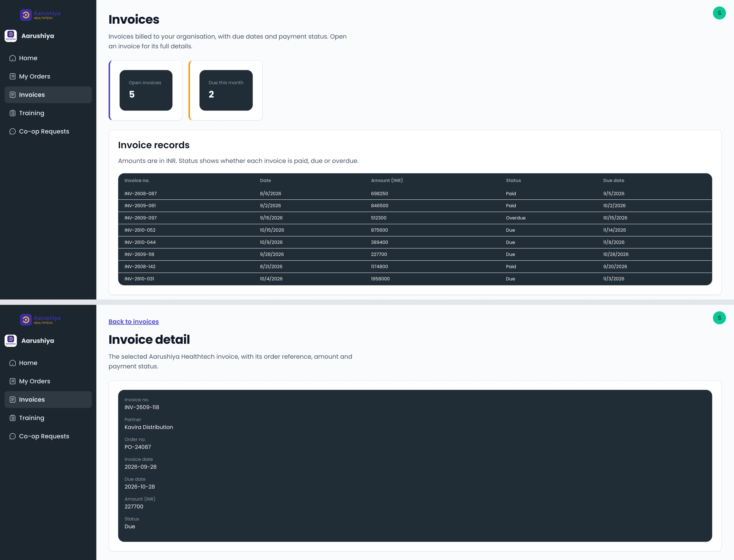Viewport: 734px width, 560px height.
Task: Click the Kavira Distribution partner value
Action: point(149,427)
